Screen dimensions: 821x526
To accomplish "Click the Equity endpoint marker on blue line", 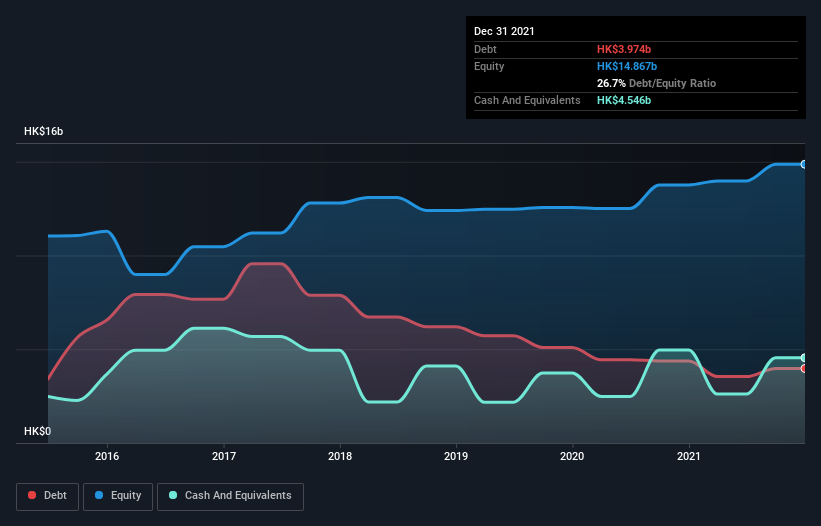I will coord(804,164).
